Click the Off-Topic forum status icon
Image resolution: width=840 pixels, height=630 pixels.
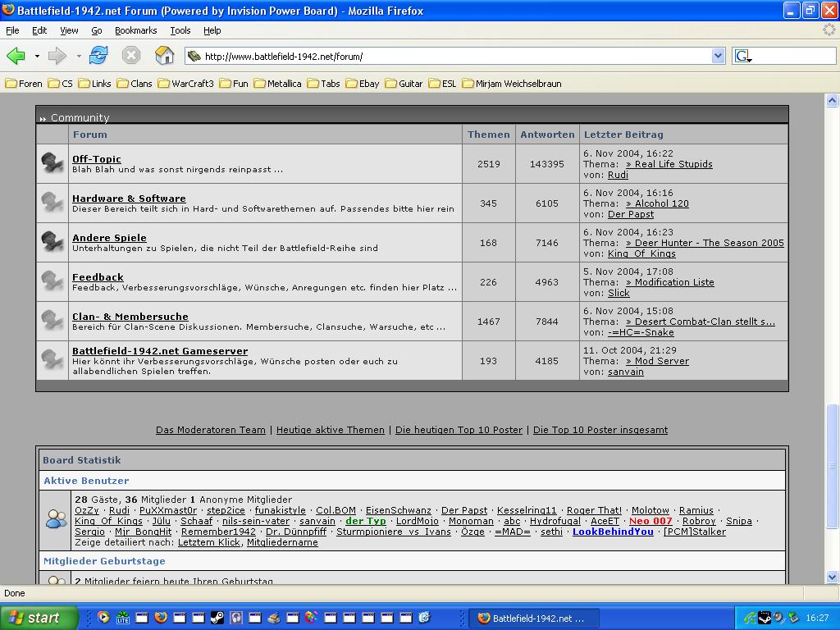coord(52,163)
